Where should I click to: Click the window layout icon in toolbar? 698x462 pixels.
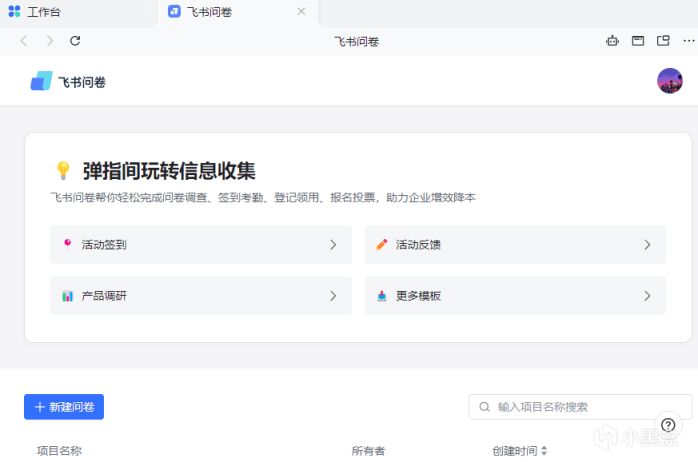tap(638, 41)
